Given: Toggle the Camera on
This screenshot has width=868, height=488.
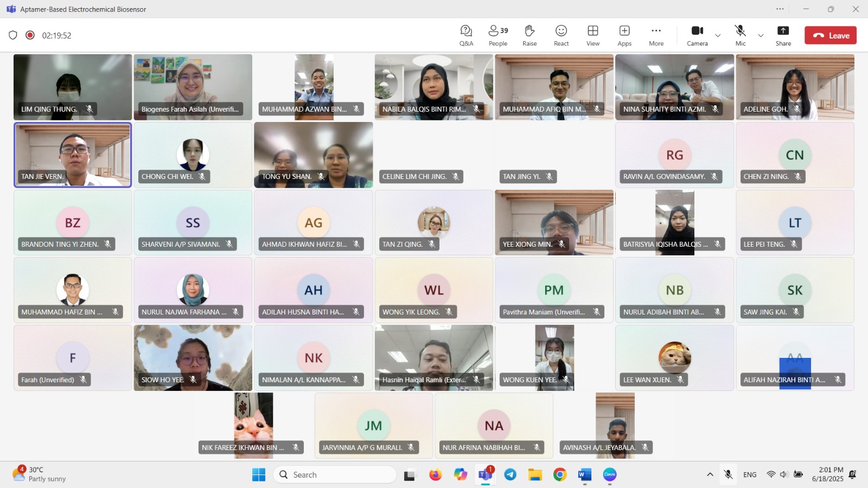Looking at the screenshot, I should tap(697, 36).
